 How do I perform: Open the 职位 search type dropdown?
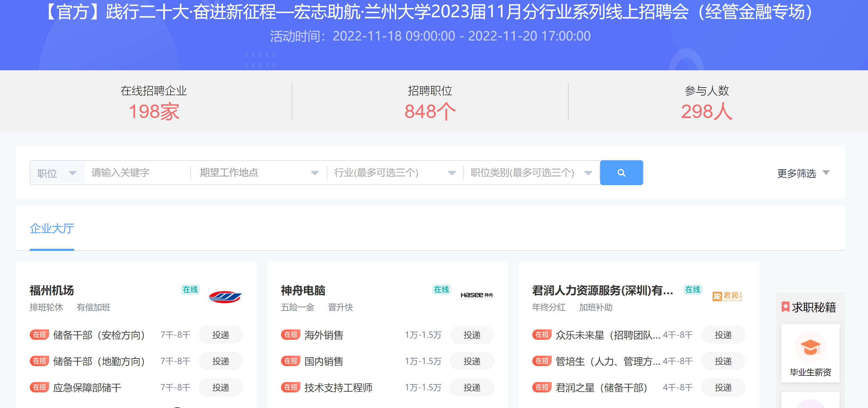click(57, 173)
